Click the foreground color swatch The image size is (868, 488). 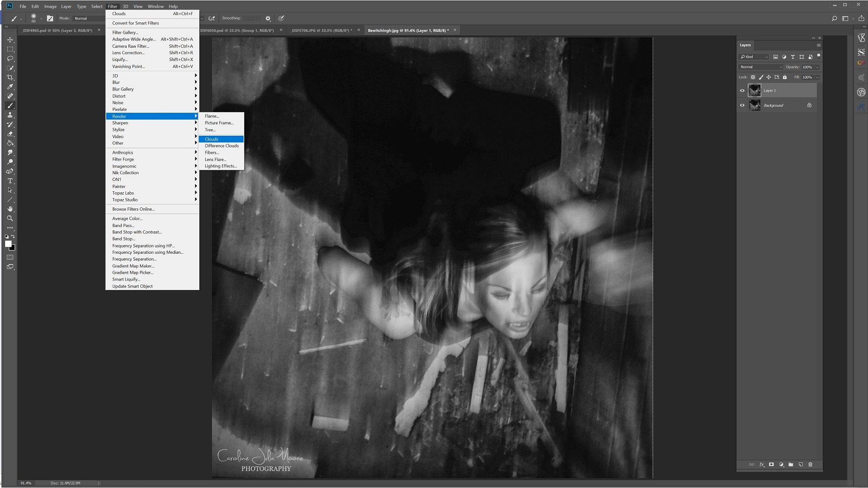click(8, 244)
